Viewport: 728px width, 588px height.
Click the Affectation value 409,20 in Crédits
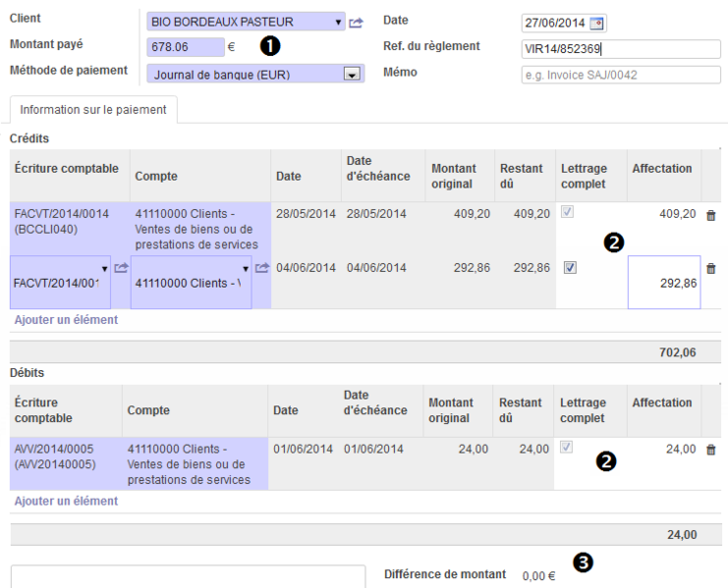coord(677,214)
